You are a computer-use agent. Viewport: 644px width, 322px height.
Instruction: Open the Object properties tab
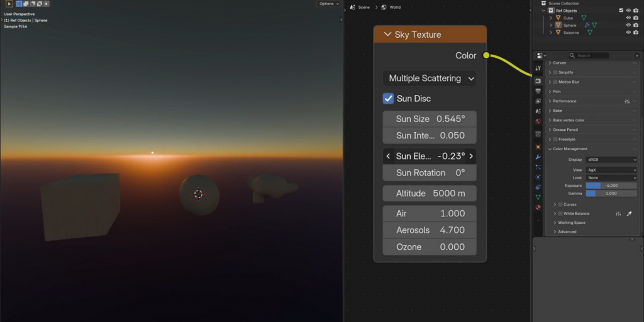coord(538,147)
